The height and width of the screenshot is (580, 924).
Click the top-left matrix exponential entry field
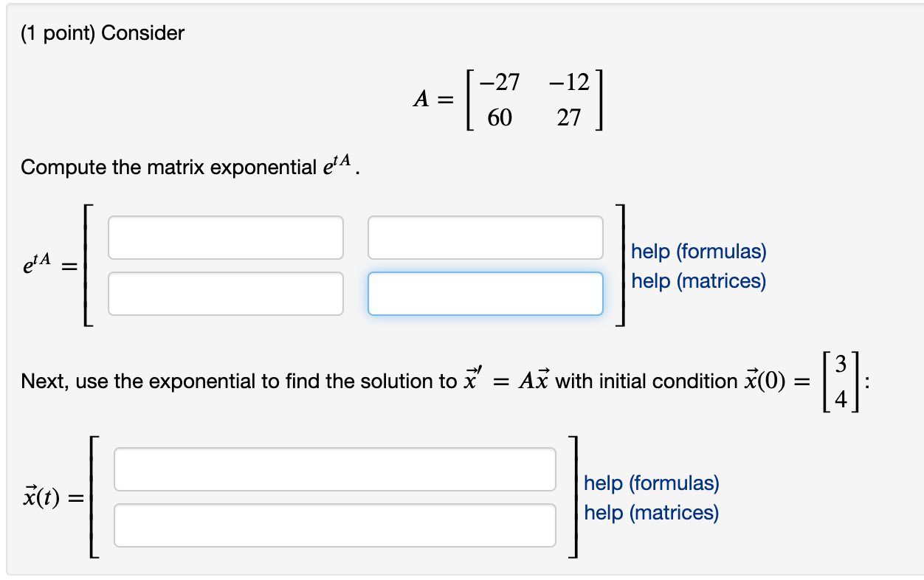(226, 238)
